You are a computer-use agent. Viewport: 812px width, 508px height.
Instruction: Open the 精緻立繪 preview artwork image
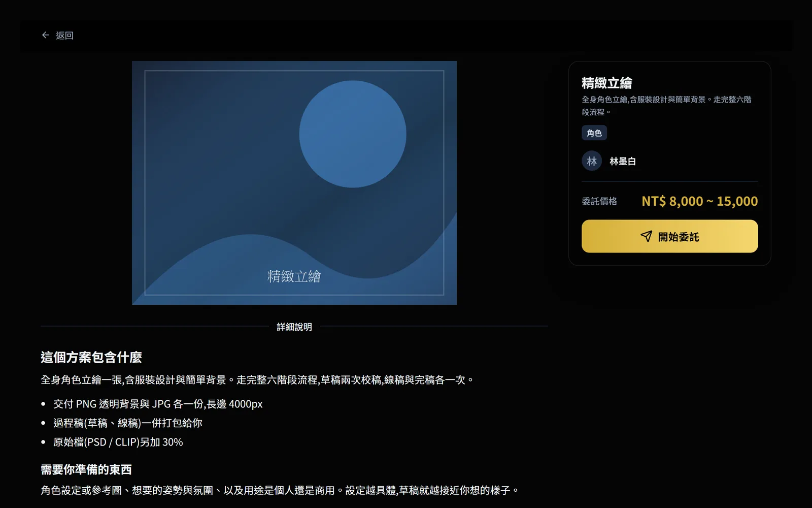pyautogui.click(x=294, y=183)
